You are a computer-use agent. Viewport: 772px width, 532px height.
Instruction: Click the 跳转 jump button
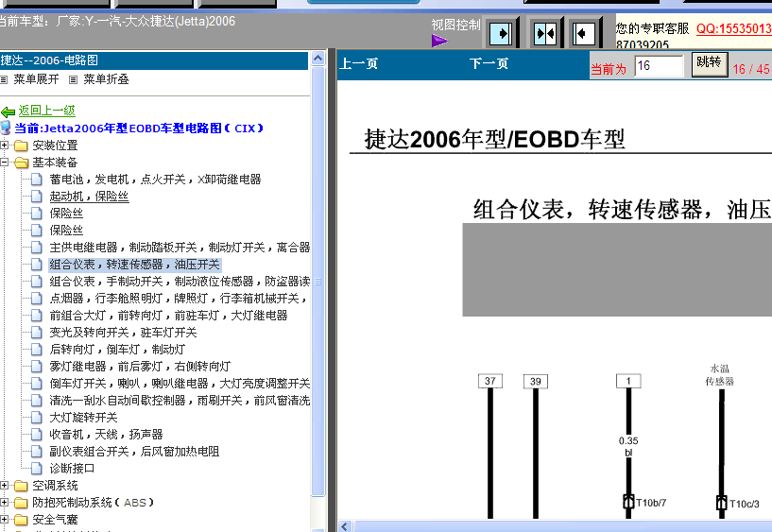pos(710,64)
